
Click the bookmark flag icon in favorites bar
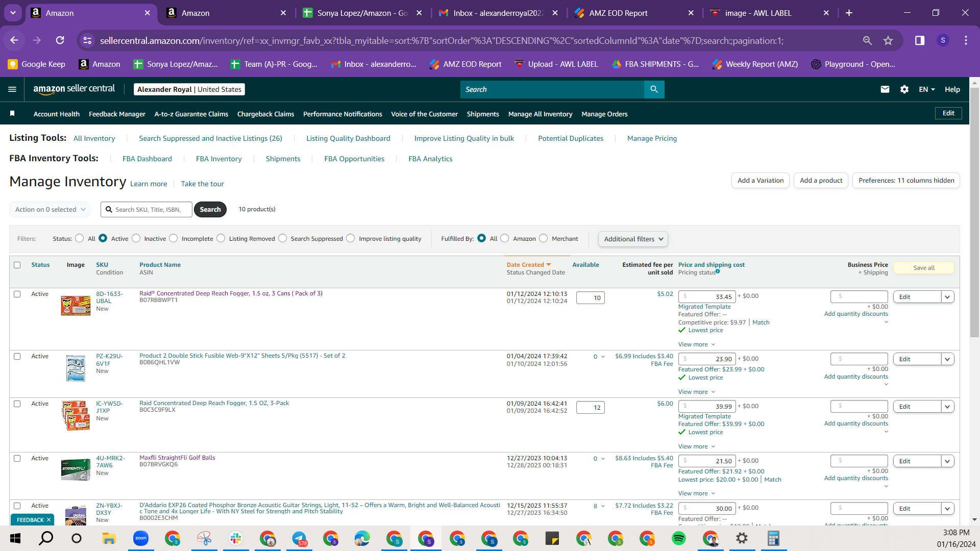(x=12, y=113)
